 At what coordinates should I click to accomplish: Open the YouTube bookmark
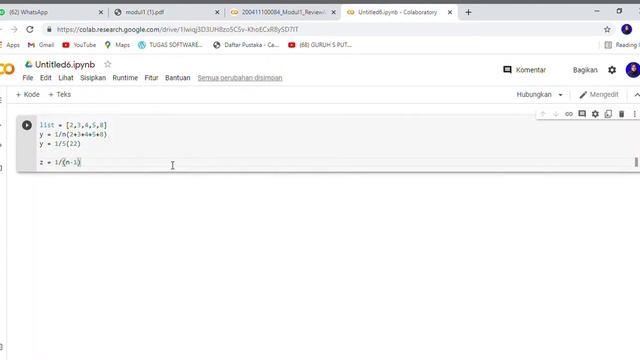(x=79, y=45)
